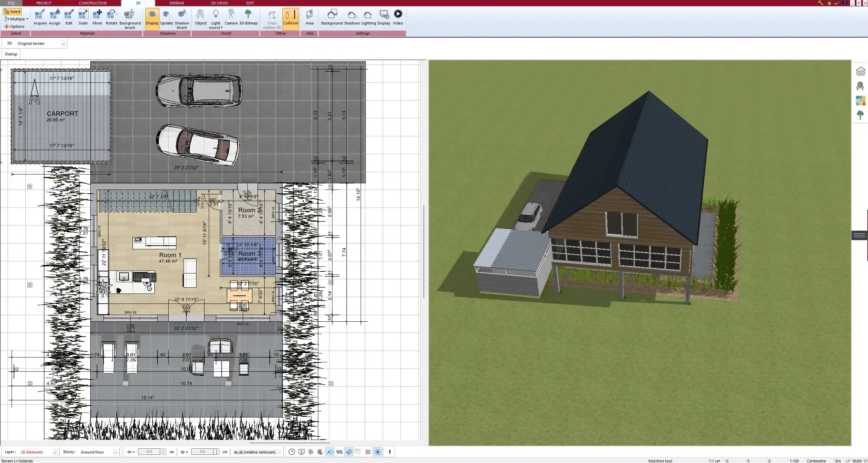Open the Layer 2D-Elemente dropdown
This screenshot has width=868, height=463.
(55, 452)
